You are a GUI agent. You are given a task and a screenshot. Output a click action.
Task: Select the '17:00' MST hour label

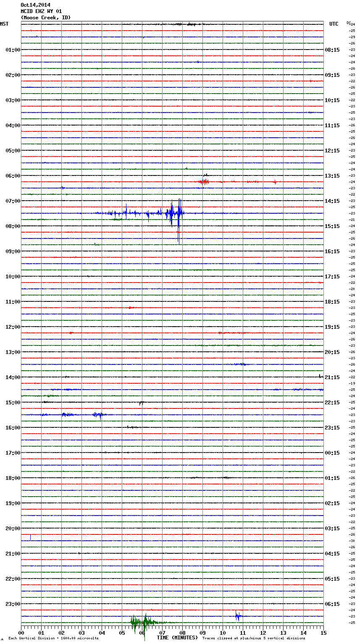(x=13, y=453)
